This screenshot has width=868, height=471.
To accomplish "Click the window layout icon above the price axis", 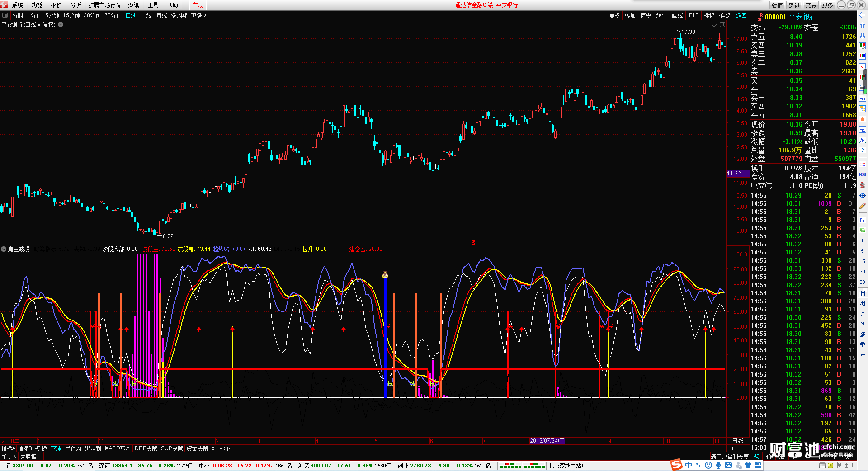I will pyautogui.click(x=722, y=24).
